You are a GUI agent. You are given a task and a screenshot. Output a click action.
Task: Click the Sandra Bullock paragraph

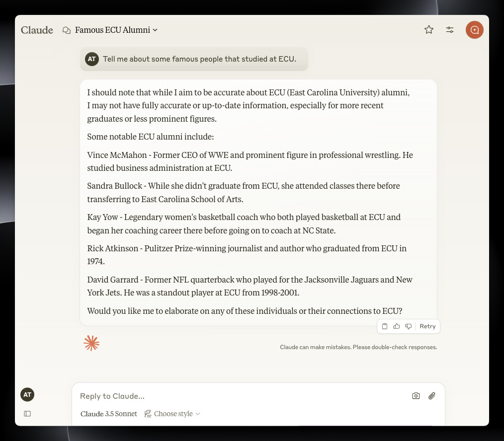pyautogui.click(x=244, y=192)
